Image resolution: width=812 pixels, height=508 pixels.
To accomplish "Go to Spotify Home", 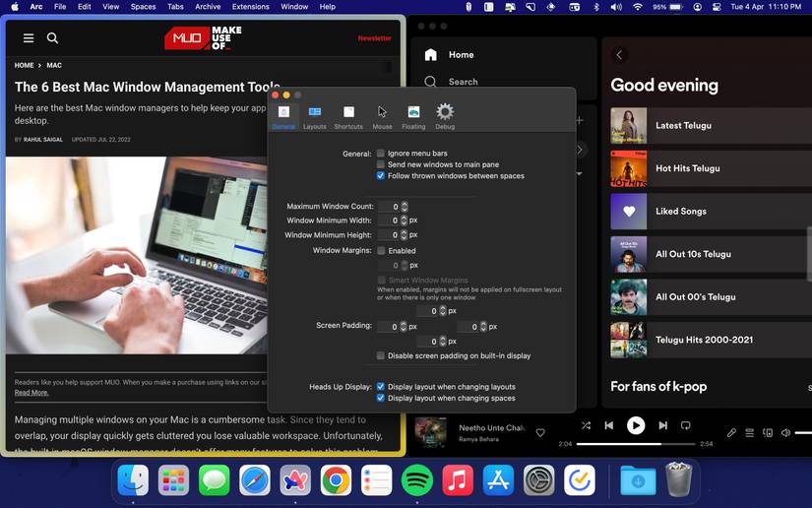I will coord(449,55).
